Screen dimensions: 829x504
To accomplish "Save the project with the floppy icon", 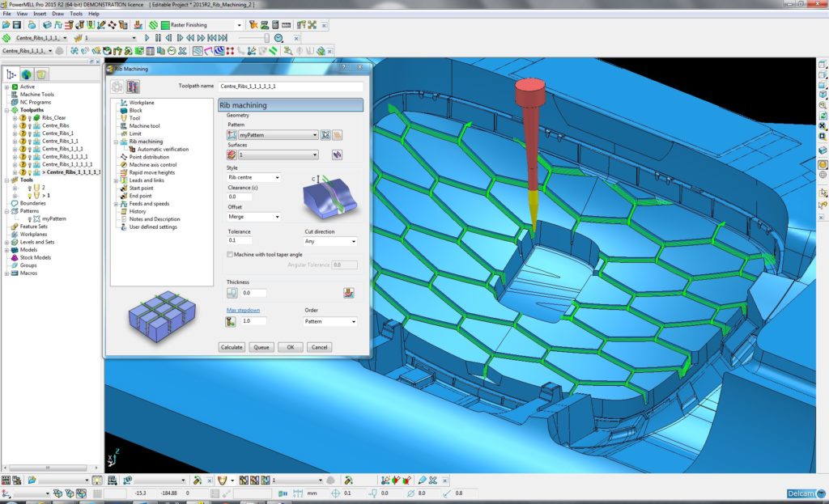I will click(x=17, y=25).
